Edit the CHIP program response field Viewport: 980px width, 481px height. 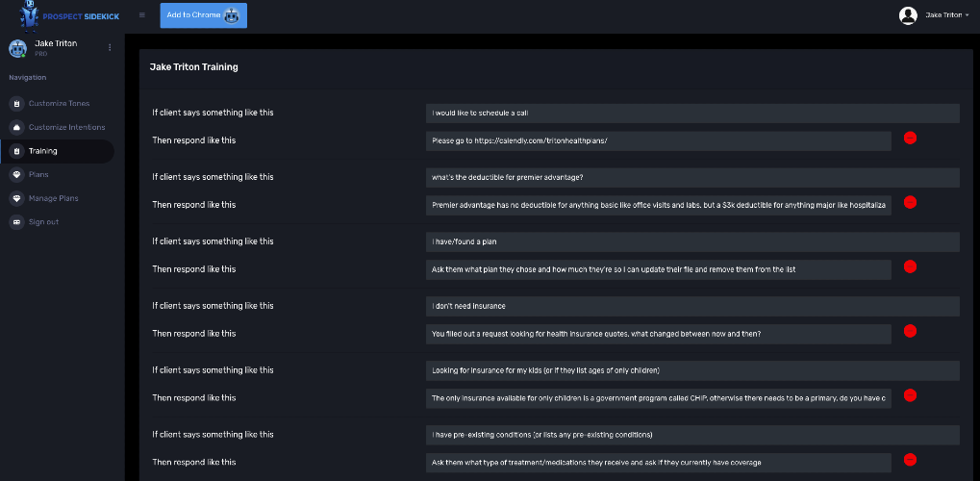click(659, 397)
